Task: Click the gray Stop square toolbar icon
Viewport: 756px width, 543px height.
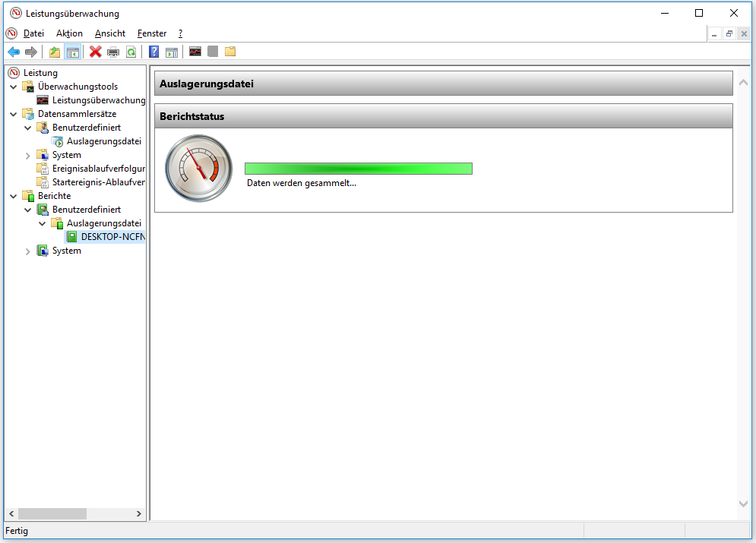Action: point(213,51)
